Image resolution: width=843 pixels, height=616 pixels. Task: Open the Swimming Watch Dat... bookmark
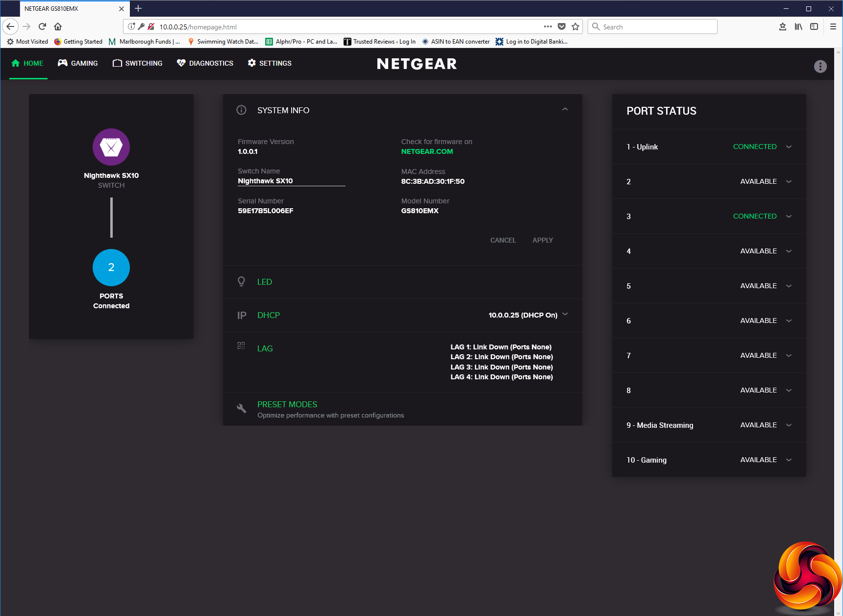[223, 42]
